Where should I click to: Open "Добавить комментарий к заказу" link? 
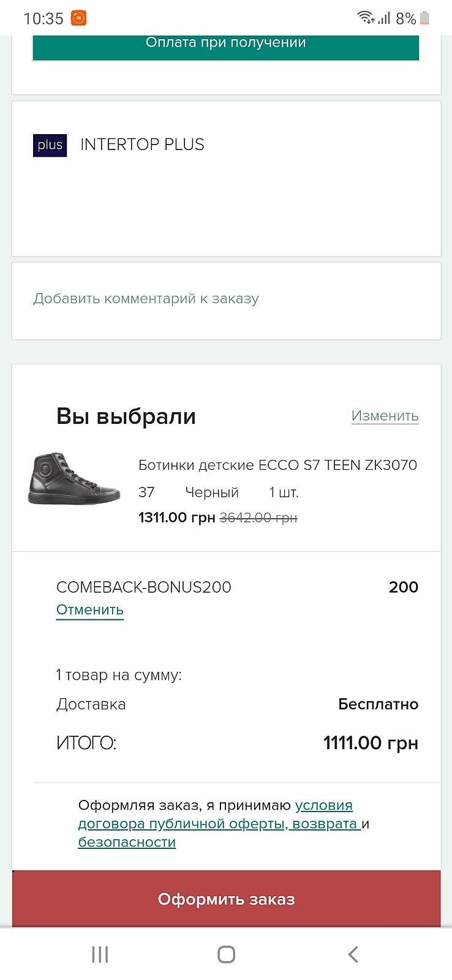[146, 299]
